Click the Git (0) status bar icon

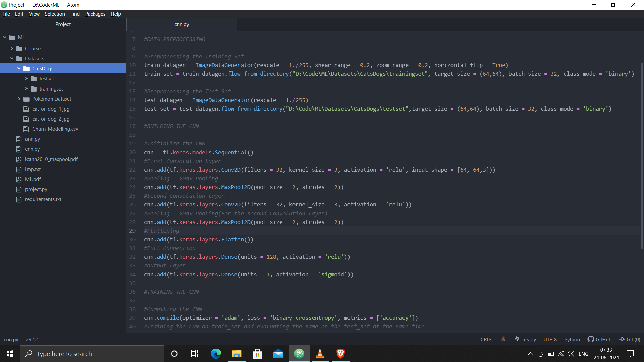pos(629,339)
